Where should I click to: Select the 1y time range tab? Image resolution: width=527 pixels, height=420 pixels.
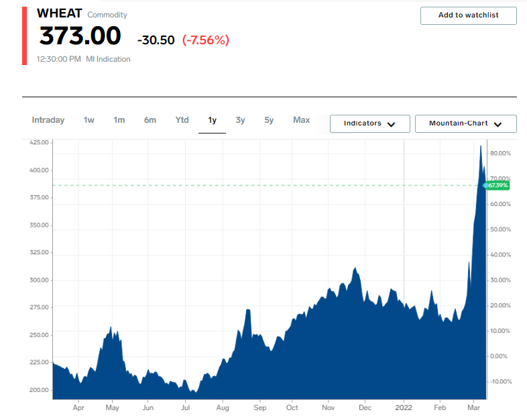212,120
